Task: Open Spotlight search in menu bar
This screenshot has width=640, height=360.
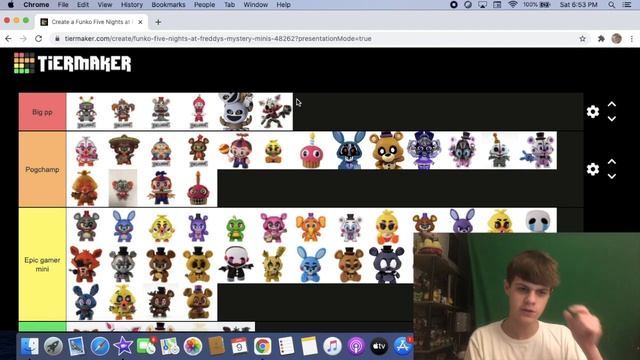Action: pos(611,4)
